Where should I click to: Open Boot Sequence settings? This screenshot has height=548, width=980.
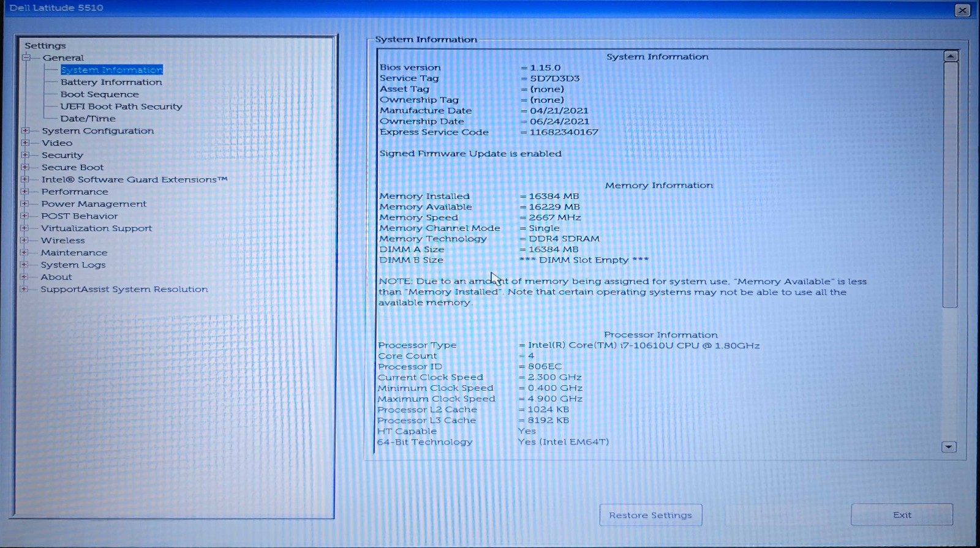pos(100,94)
